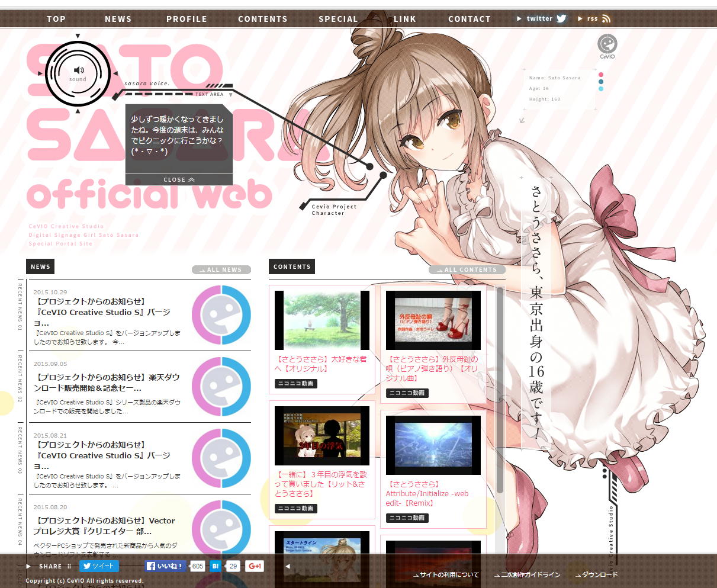
Task: Select the pink color dot near profile
Action: point(601,75)
